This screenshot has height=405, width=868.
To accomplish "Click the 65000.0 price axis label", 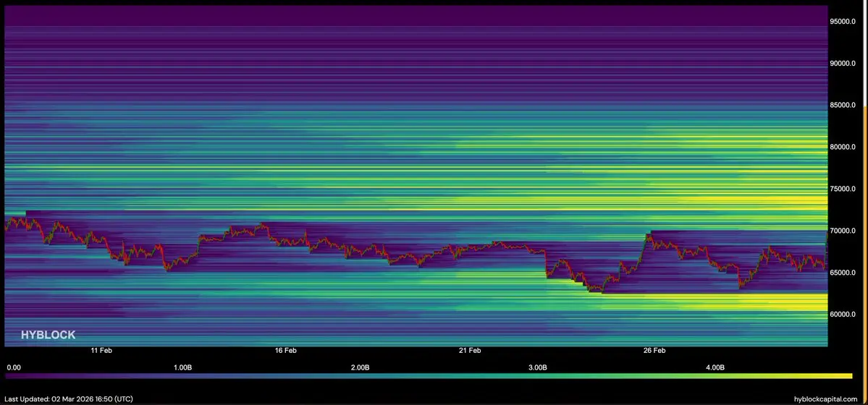I will tap(842, 272).
